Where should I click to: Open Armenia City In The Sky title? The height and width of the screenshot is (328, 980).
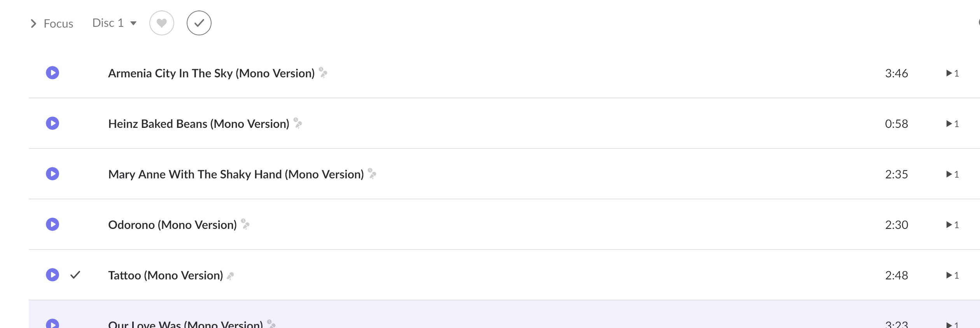click(x=211, y=73)
